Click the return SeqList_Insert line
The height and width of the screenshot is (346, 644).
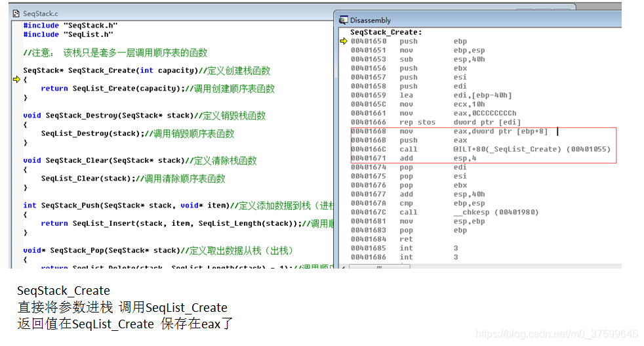coord(188,223)
